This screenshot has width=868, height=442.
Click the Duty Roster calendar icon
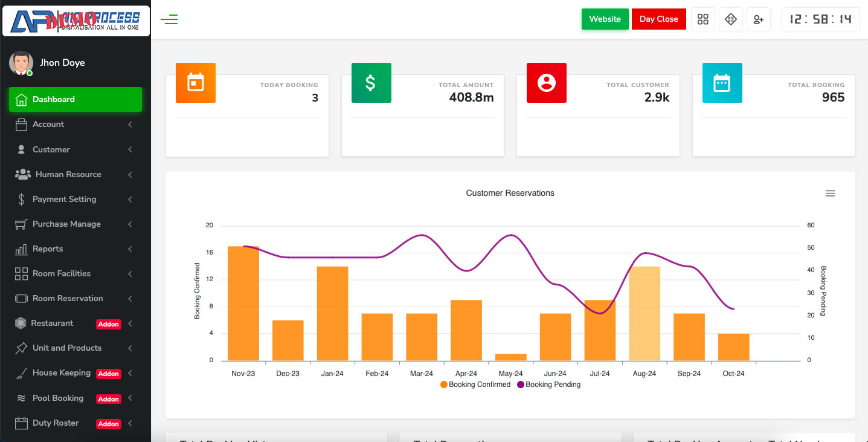click(x=21, y=423)
